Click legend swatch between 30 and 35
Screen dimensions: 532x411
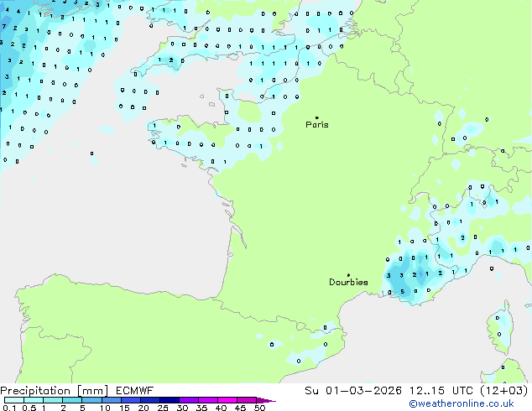[x=189, y=400]
